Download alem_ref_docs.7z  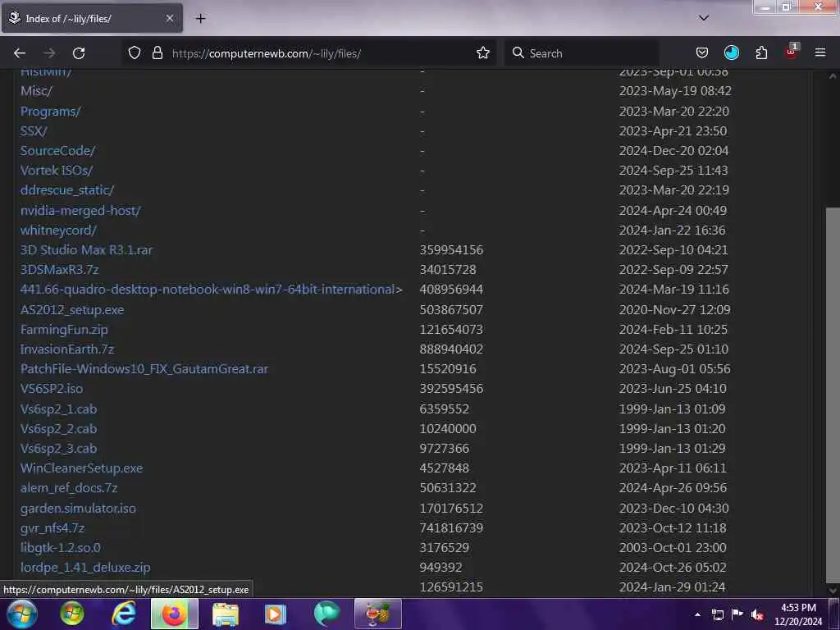(x=69, y=488)
